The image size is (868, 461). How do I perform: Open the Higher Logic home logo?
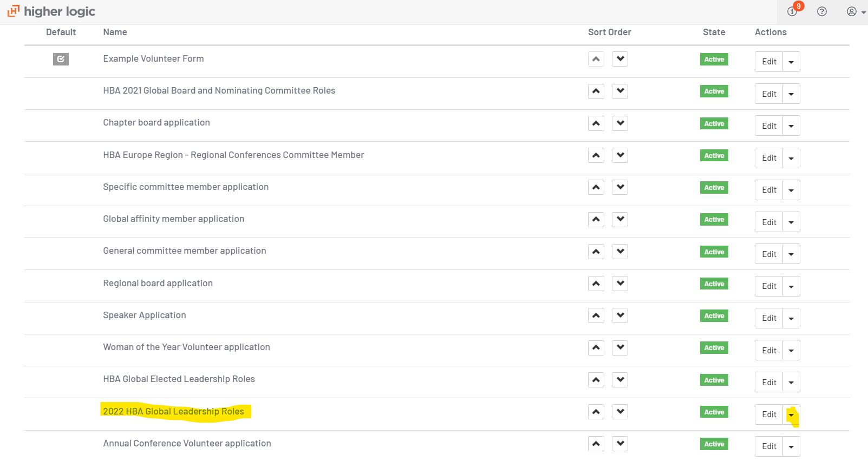51,11
